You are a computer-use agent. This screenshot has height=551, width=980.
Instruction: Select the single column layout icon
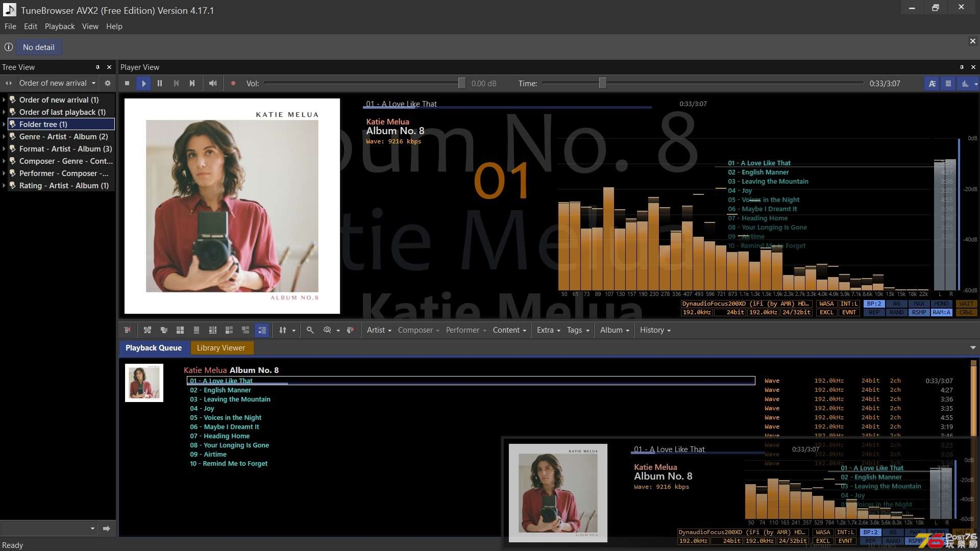pyautogui.click(x=197, y=330)
